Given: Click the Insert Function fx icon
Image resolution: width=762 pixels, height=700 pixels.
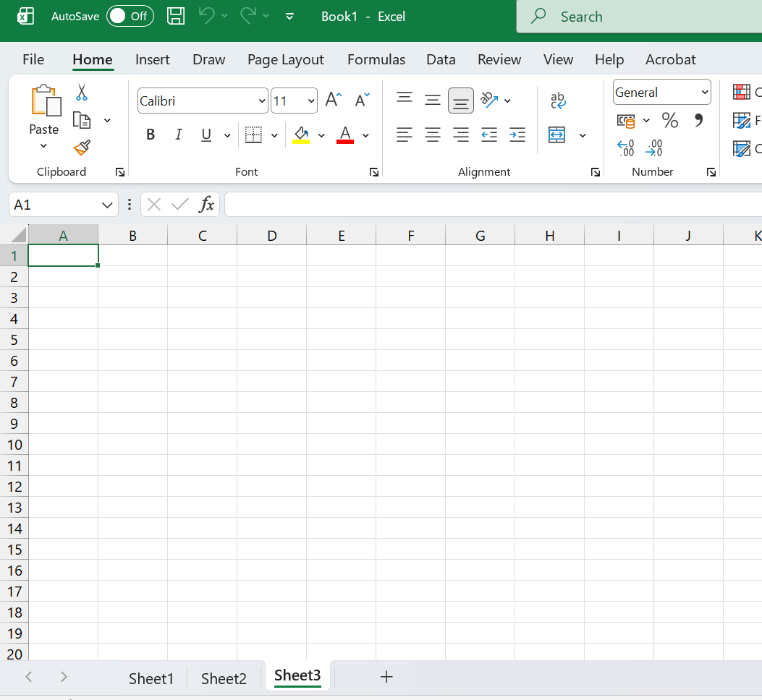Looking at the screenshot, I should click(x=206, y=205).
